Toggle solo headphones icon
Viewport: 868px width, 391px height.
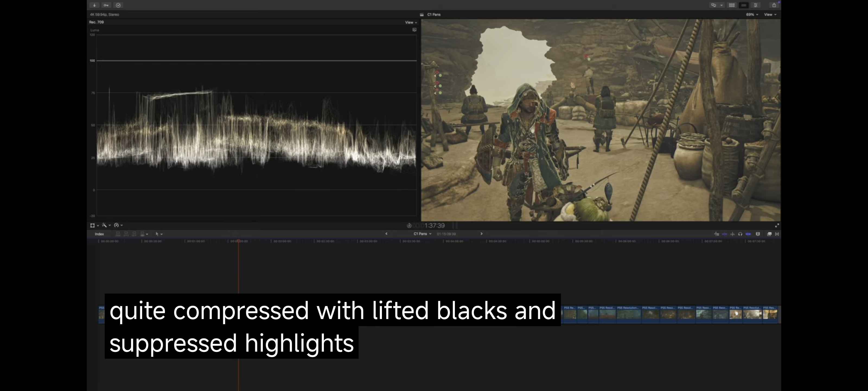[740, 234]
